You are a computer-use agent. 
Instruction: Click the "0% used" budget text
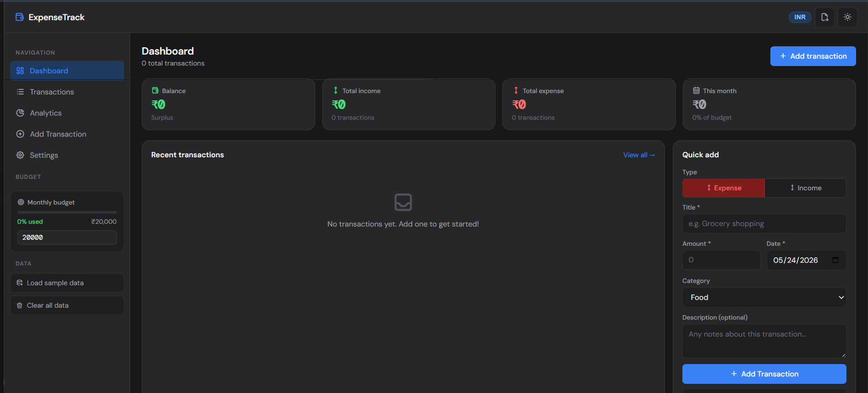[30, 221]
